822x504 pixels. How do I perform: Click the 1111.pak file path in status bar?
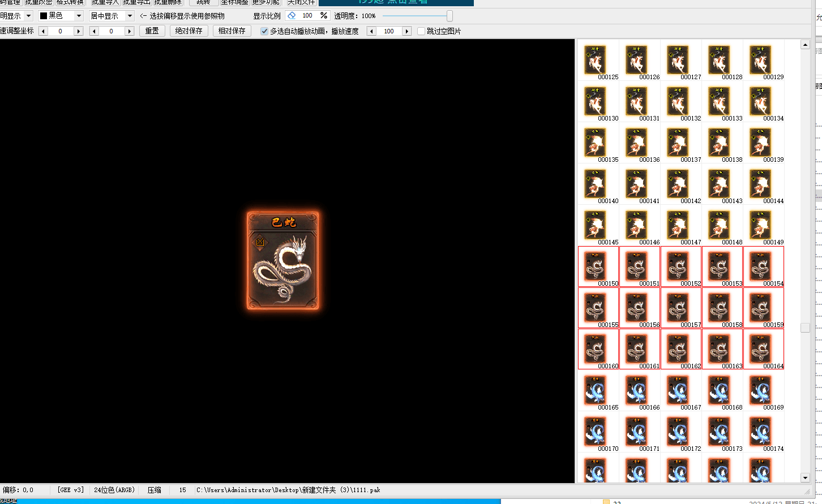289,490
